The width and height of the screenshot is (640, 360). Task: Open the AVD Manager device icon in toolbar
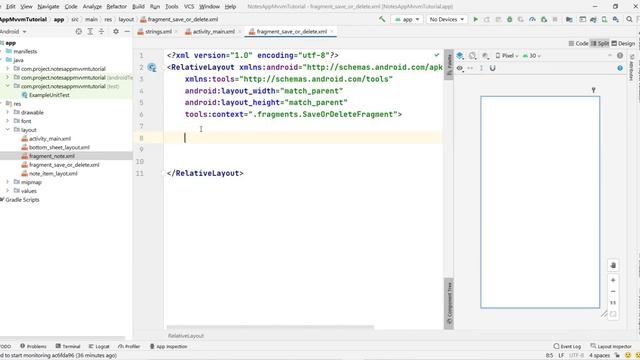[604, 19]
